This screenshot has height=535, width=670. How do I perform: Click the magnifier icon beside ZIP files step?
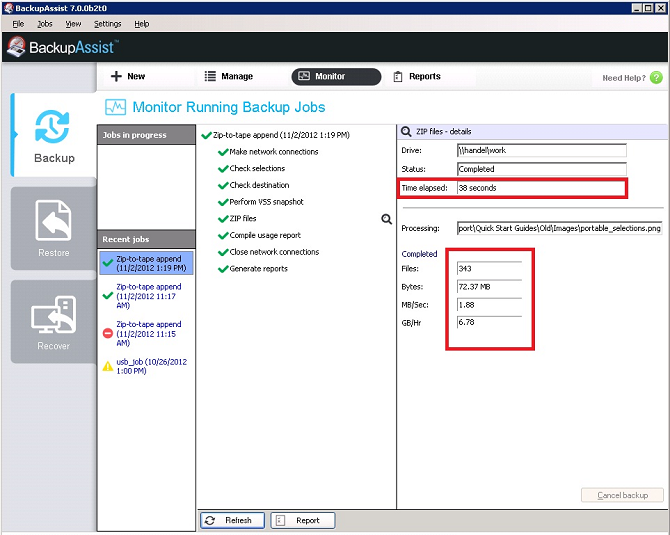[386, 219]
